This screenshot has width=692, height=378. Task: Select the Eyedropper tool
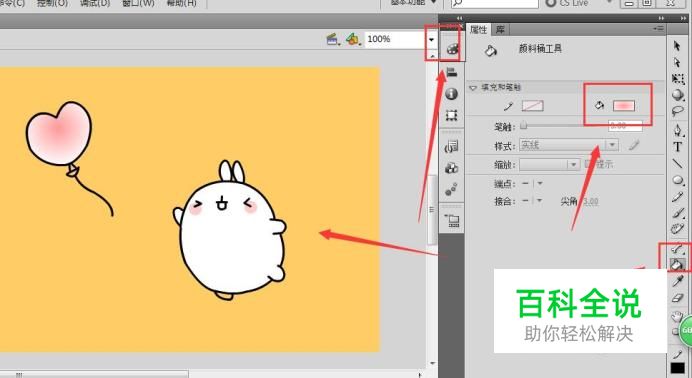click(x=678, y=281)
